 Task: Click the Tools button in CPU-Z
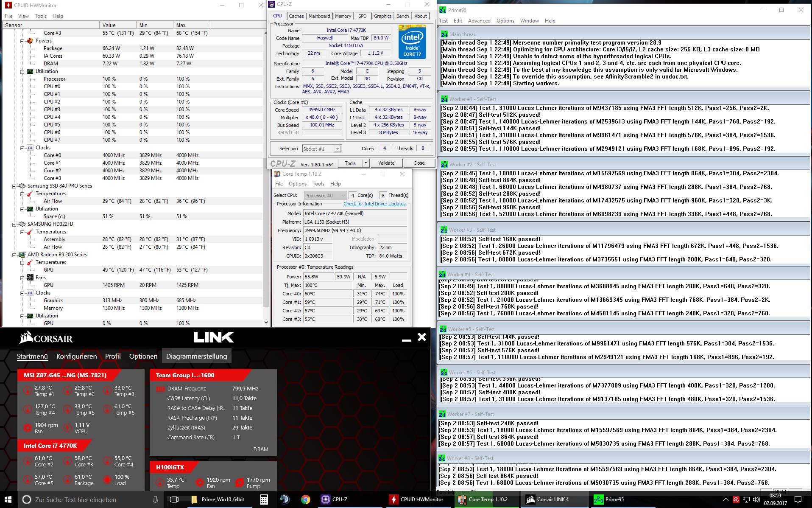(350, 163)
